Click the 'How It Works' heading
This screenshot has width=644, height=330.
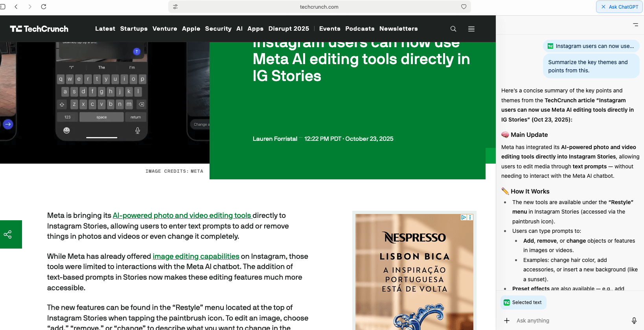point(530,192)
